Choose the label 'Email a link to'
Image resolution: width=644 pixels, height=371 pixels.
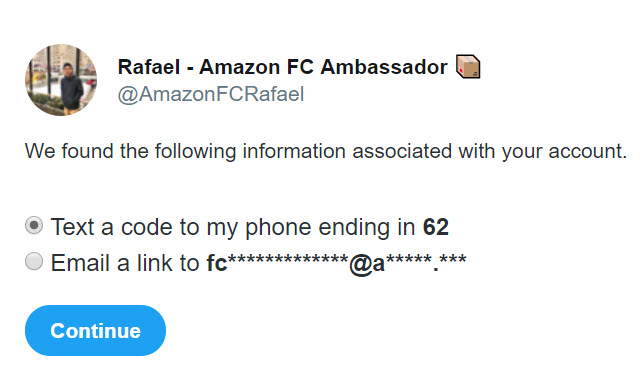tap(125, 263)
